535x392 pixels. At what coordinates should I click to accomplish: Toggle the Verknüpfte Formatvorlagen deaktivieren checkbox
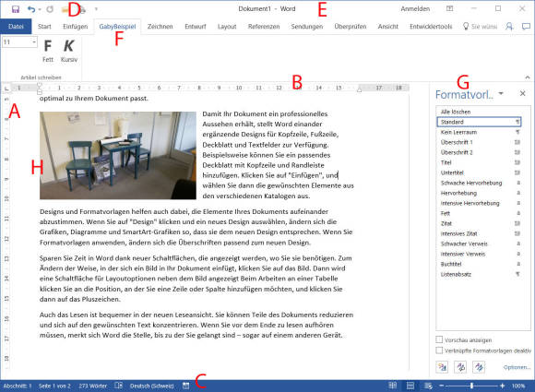click(439, 350)
